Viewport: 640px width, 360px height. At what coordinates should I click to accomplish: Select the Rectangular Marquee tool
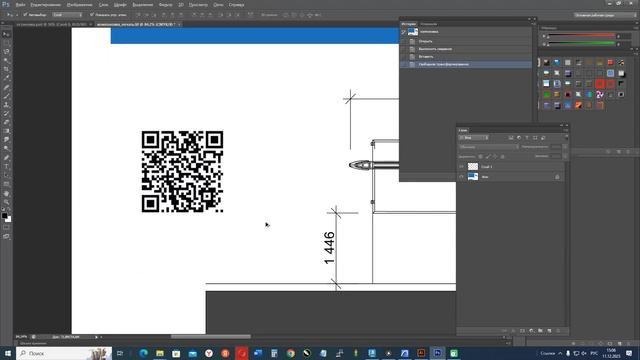6,43
